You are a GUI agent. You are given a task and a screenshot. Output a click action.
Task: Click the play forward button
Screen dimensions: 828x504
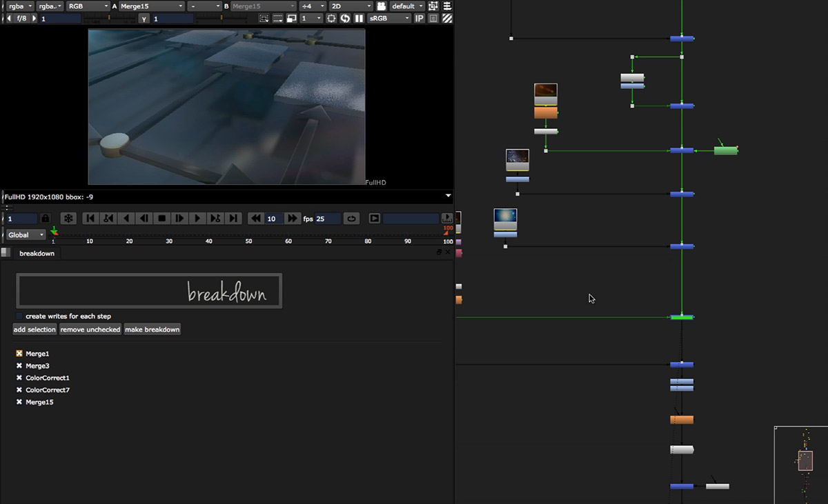pyautogui.click(x=197, y=219)
